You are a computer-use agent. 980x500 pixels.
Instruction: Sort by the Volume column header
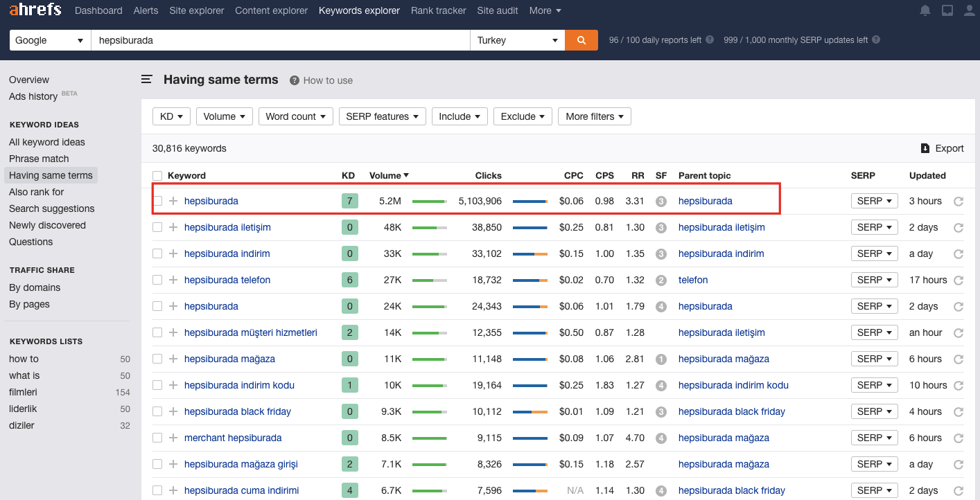pos(389,175)
